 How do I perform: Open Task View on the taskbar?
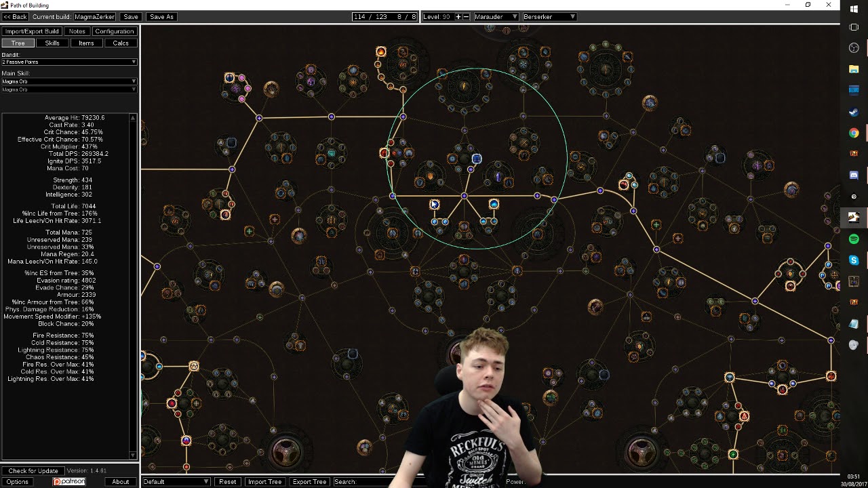(854, 27)
